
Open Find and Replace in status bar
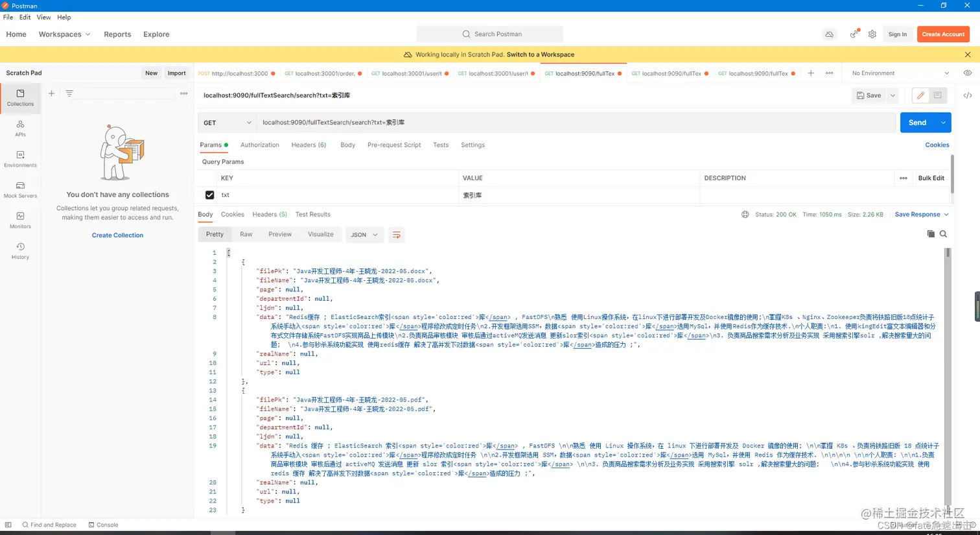click(49, 525)
